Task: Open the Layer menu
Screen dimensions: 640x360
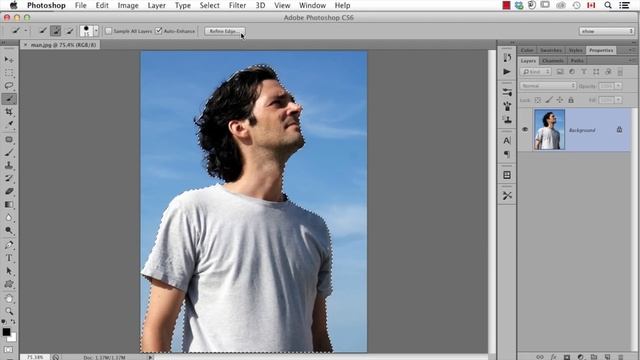Action: [156, 5]
